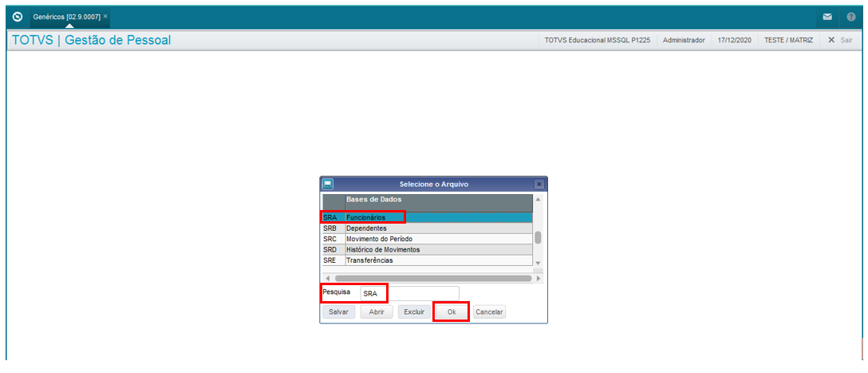Click the vertical scrollbar thumb
Viewport: 868px width, 373px height.
click(538, 238)
